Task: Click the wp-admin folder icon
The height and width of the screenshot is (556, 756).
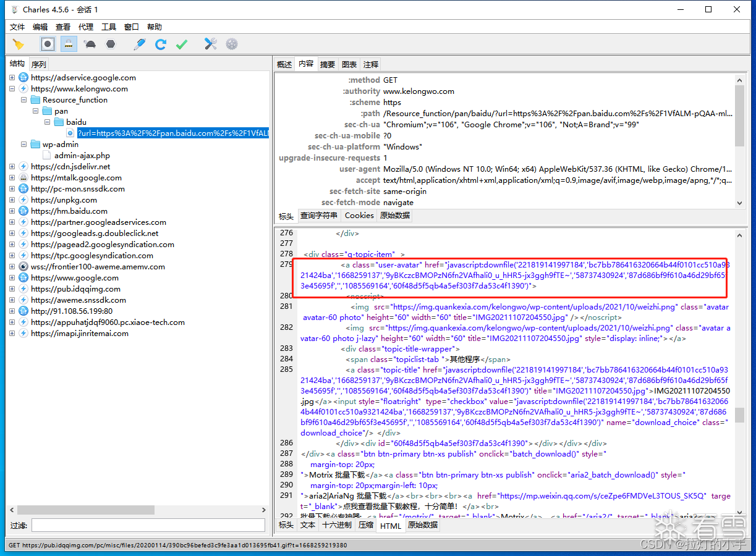Action: [36, 145]
